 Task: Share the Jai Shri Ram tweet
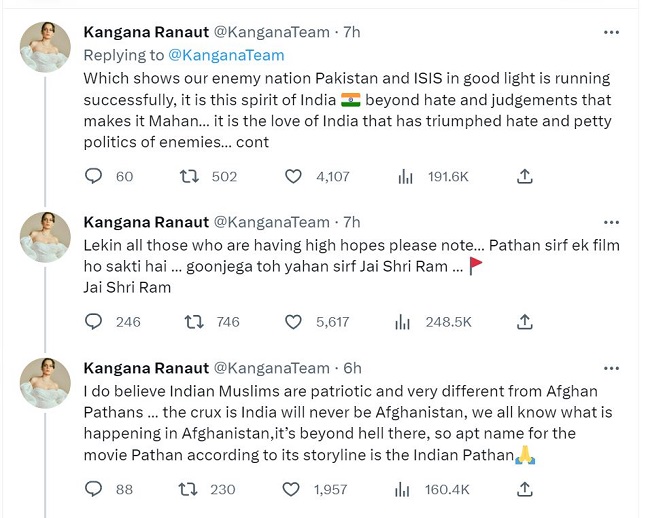click(524, 321)
